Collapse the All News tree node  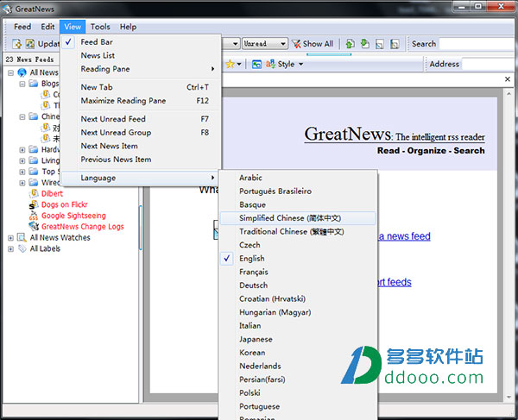click(11, 72)
